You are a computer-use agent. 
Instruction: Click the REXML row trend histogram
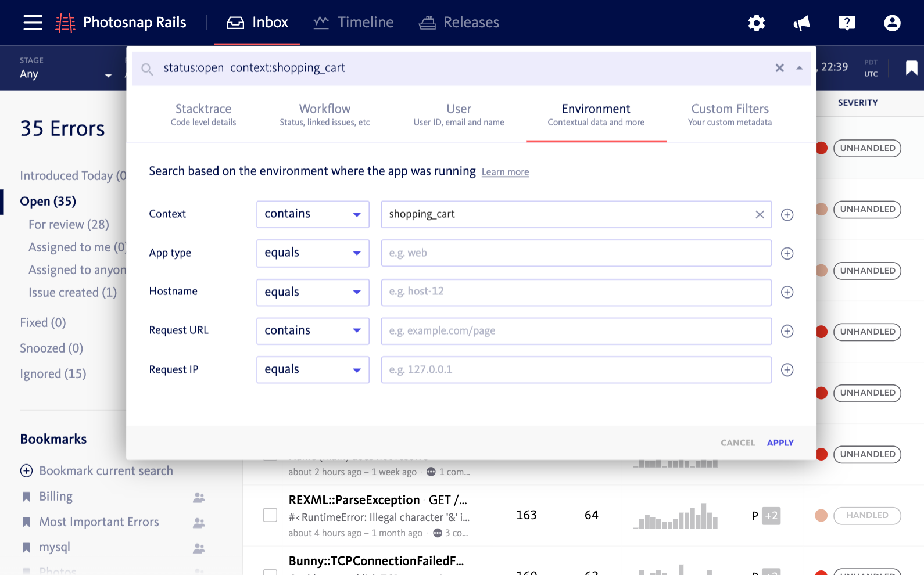point(676,516)
